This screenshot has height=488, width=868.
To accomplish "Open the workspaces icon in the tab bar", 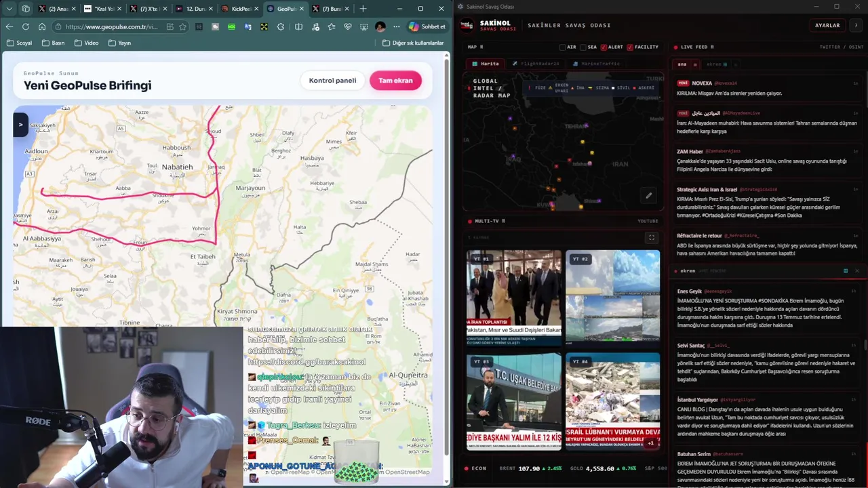I will tap(25, 9).
